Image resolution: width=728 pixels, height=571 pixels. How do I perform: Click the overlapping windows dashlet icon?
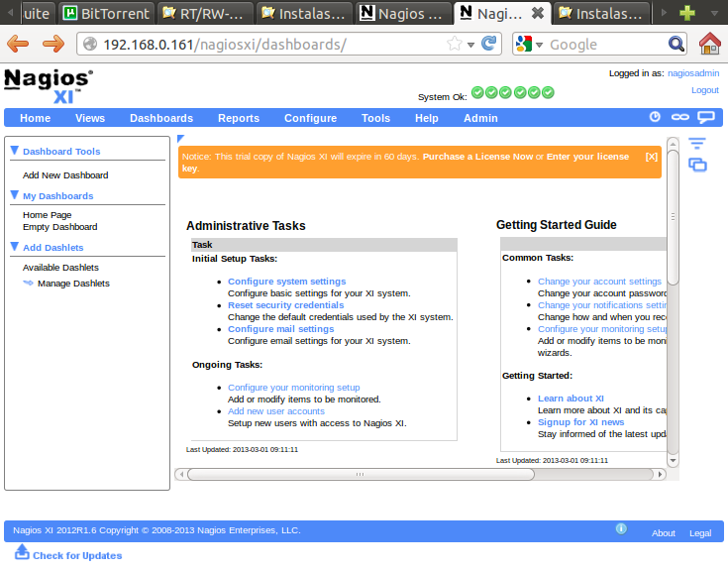click(697, 165)
